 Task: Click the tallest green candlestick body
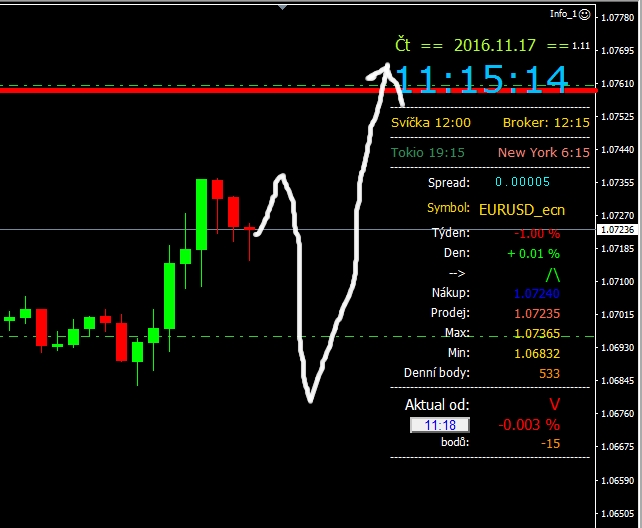click(201, 214)
